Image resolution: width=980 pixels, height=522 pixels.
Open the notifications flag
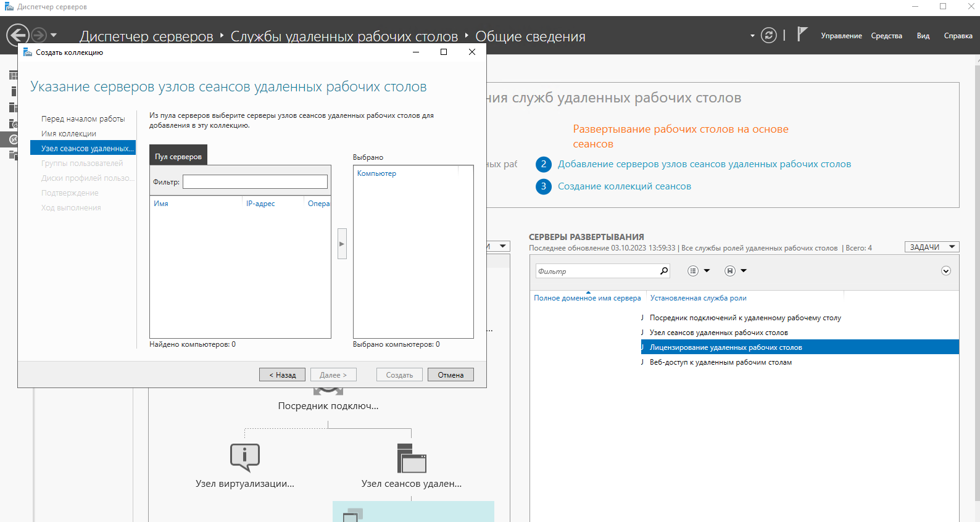click(802, 35)
